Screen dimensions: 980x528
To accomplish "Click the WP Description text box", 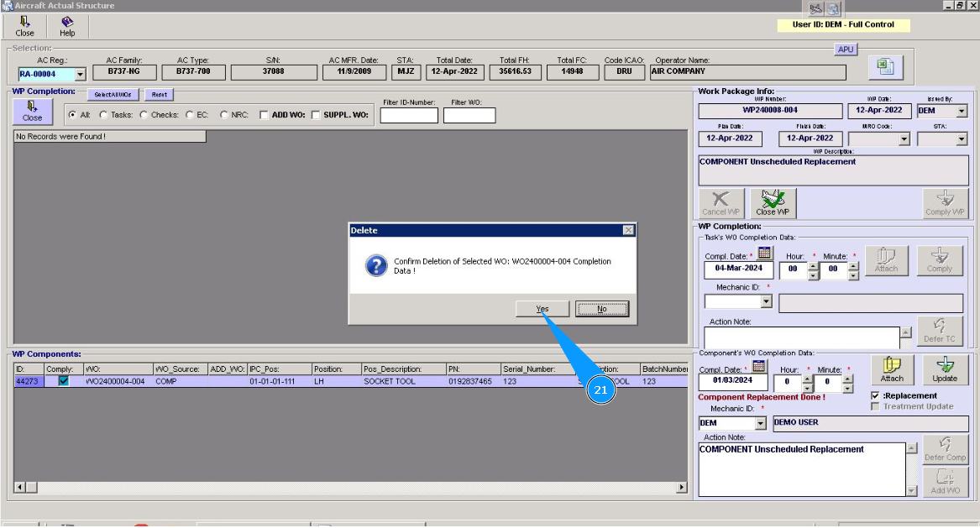I will (x=833, y=170).
